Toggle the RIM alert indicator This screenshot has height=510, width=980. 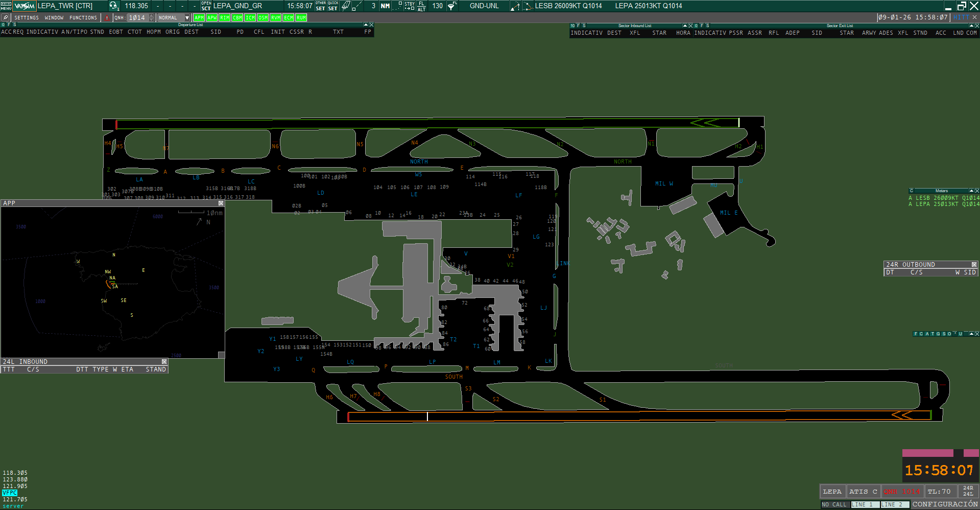pos(225,17)
